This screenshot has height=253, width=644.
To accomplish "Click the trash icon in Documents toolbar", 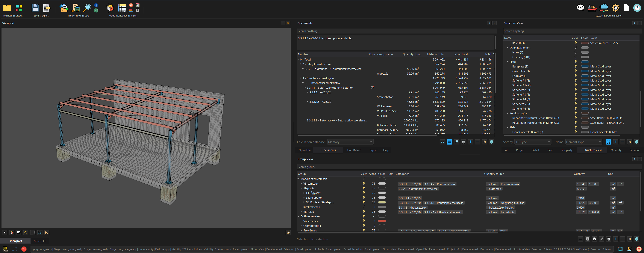I will 463,142.
